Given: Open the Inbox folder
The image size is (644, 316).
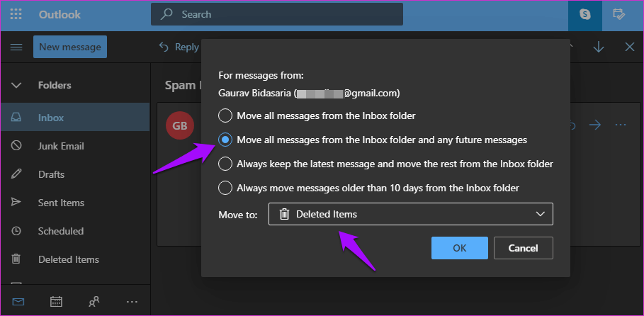Looking at the screenshot, I should point(75,118).
